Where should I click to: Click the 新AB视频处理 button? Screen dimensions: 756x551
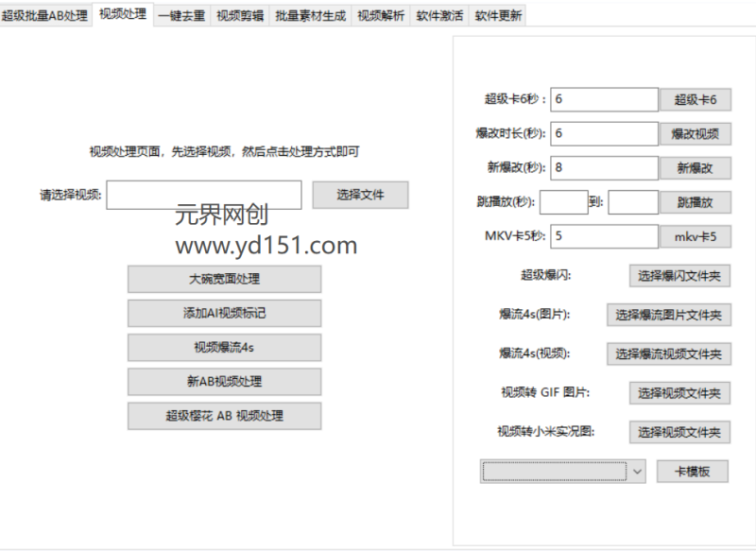click(x=223, y=382)
